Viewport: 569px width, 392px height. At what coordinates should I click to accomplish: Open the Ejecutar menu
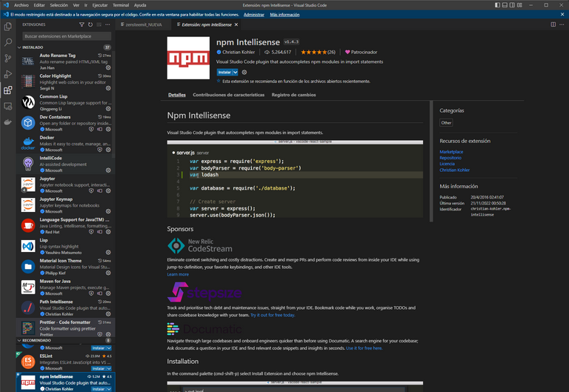click(100, 5)
